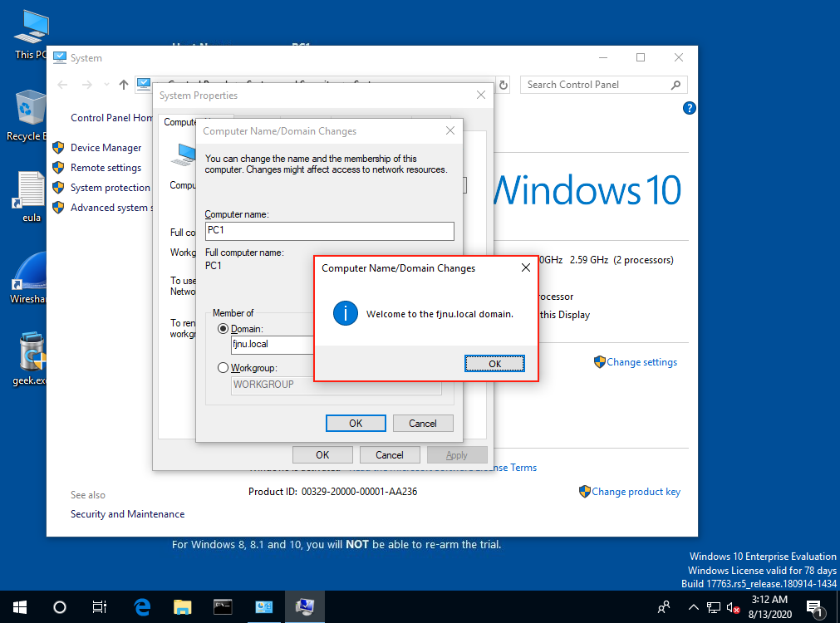This screenshot has height=623, width=840.
Task: Click OK in System Properties window
Action: pos(322,455)
